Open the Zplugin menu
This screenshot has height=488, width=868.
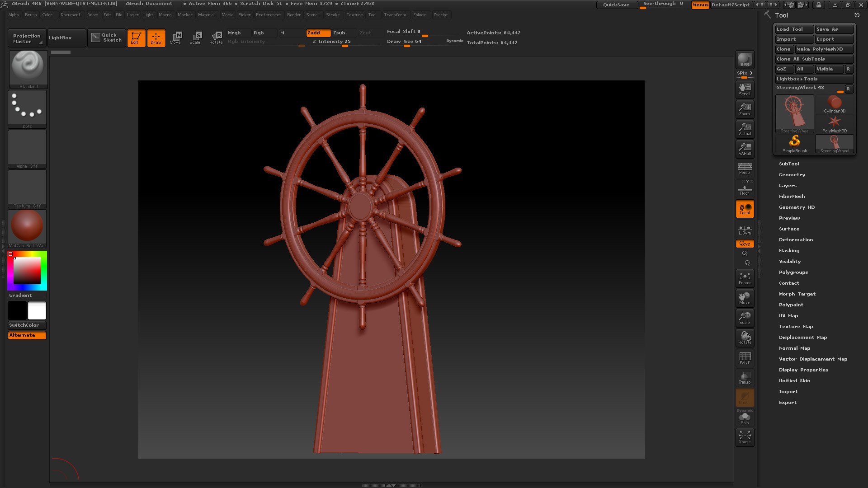[x=420, y=15]
